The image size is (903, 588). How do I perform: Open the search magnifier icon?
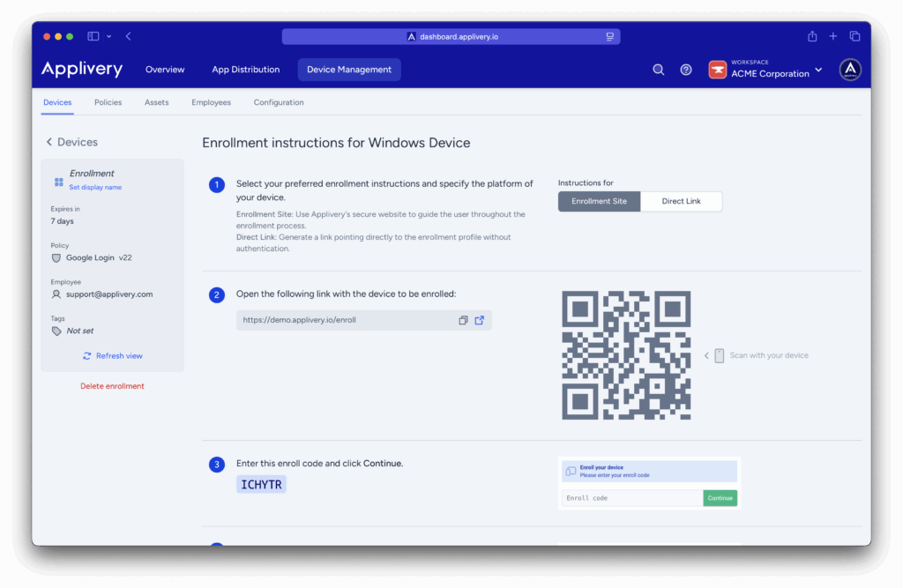pos(658,70)
